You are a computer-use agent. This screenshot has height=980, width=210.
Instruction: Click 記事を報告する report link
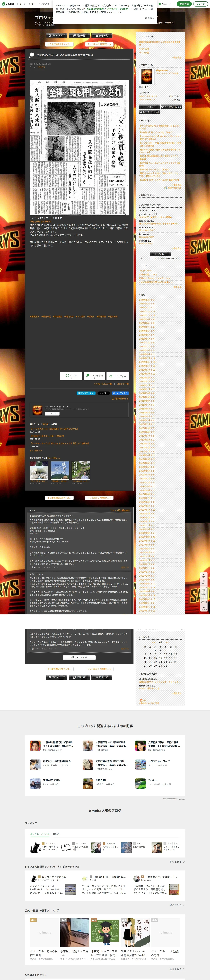(120, 399)
